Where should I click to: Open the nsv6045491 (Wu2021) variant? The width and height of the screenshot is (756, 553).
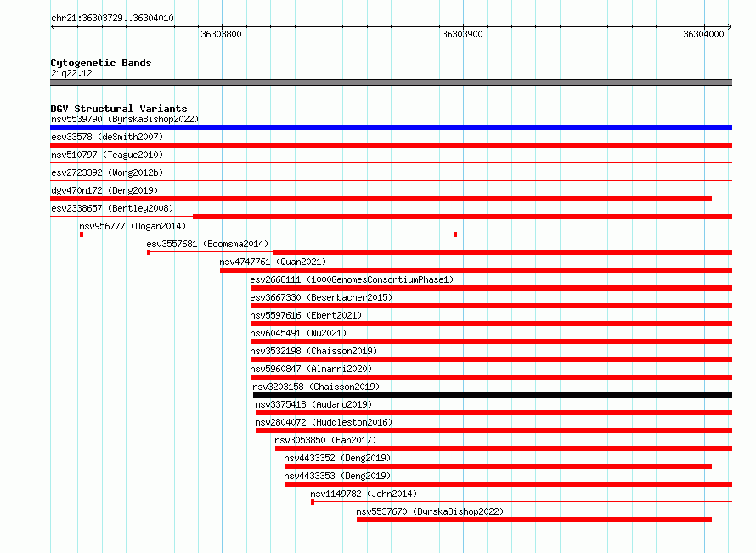pyautogui.click(x=298, y=333)
